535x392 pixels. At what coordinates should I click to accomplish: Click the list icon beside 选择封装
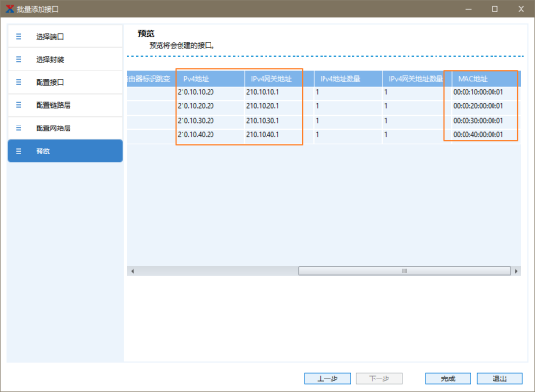click(18, 59)
